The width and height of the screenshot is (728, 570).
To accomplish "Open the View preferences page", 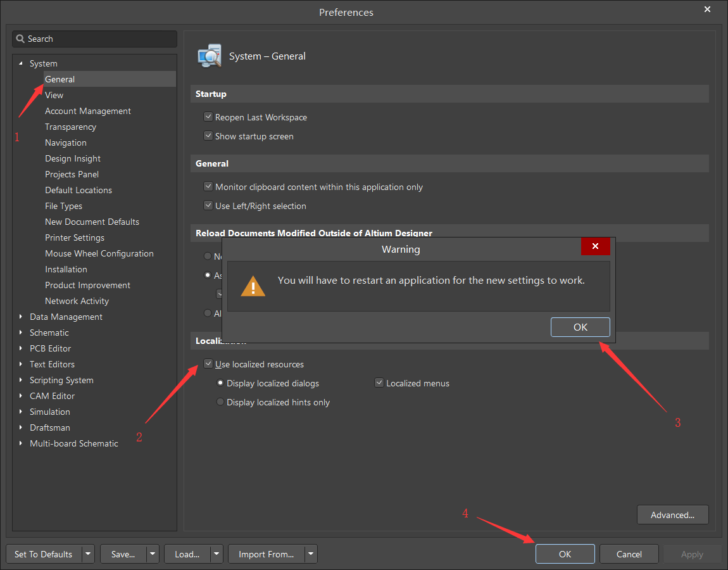I will [x=54, y=95].
